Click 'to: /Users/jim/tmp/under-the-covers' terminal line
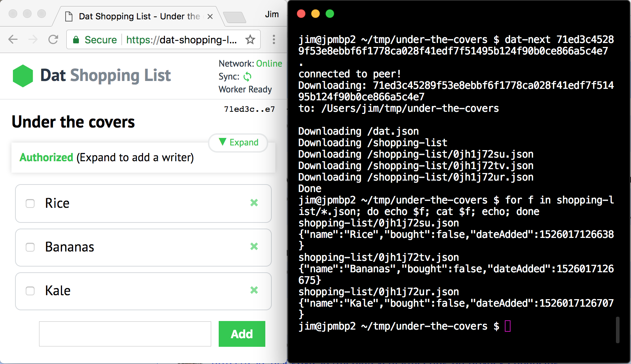631x364 pixels. click(x=399, y=108)
